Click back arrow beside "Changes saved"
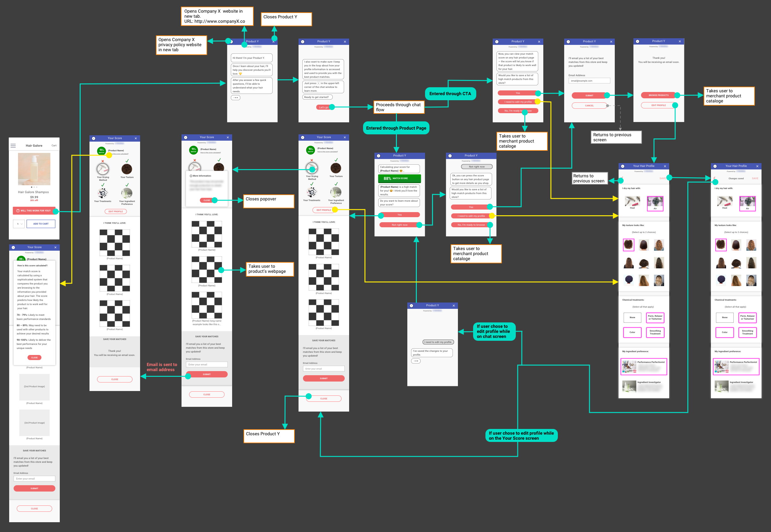771x532 pixels. click(x=714, y=178)
